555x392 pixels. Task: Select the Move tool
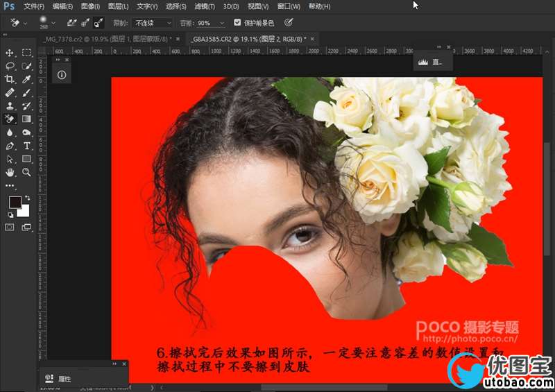10,53
